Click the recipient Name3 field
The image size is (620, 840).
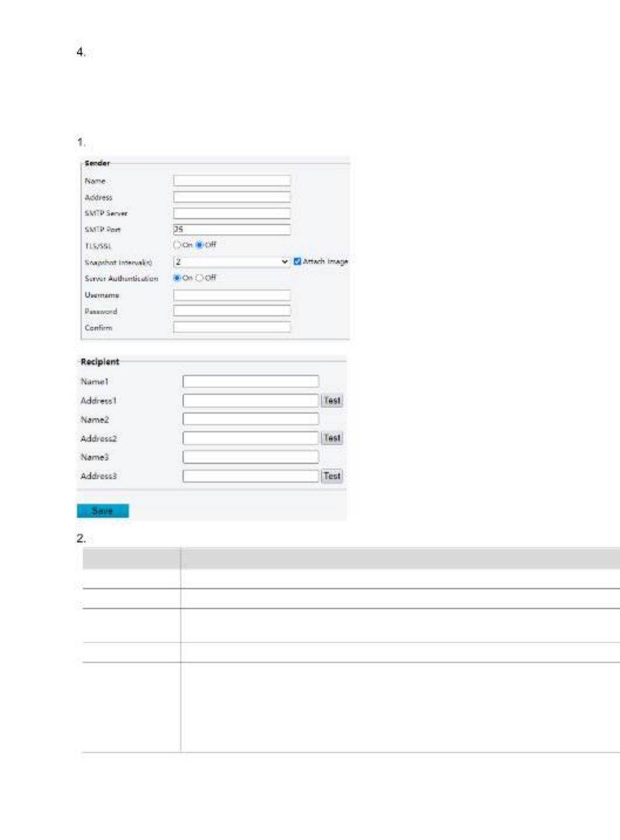click(250, 457)
